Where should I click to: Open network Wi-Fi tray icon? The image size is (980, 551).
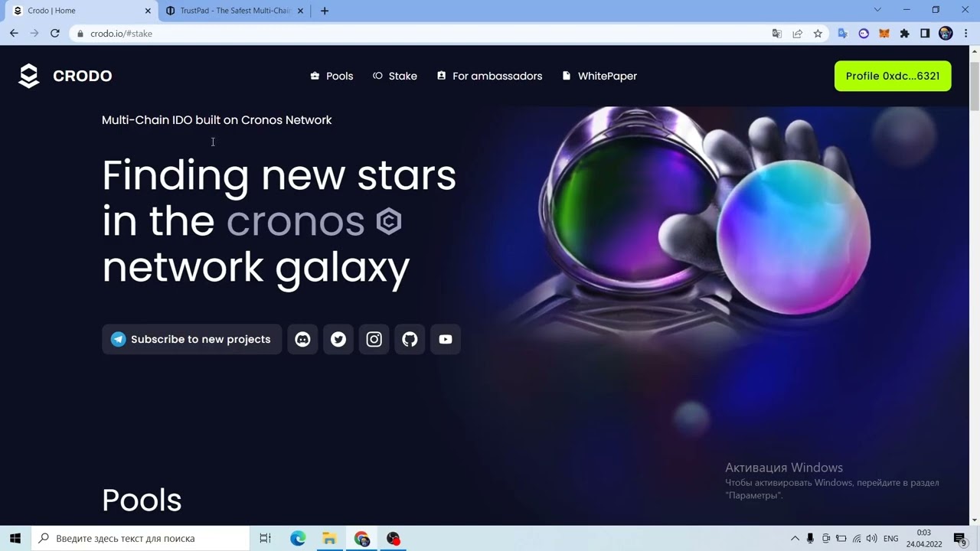click(x=857, y=539)
